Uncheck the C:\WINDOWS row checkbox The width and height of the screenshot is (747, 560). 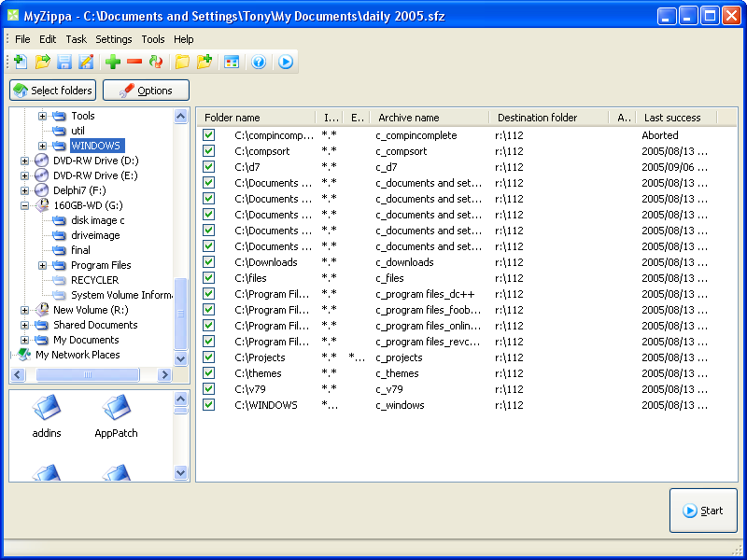(x=208, y=405)
